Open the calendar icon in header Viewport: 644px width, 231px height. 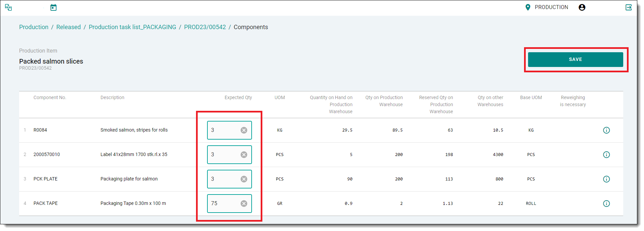(53, 7)
